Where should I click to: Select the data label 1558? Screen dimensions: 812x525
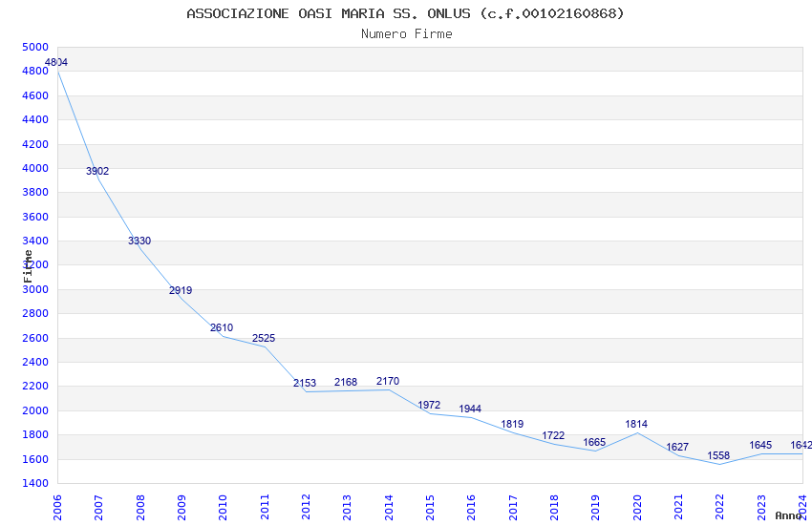click(x=718, y=455)
